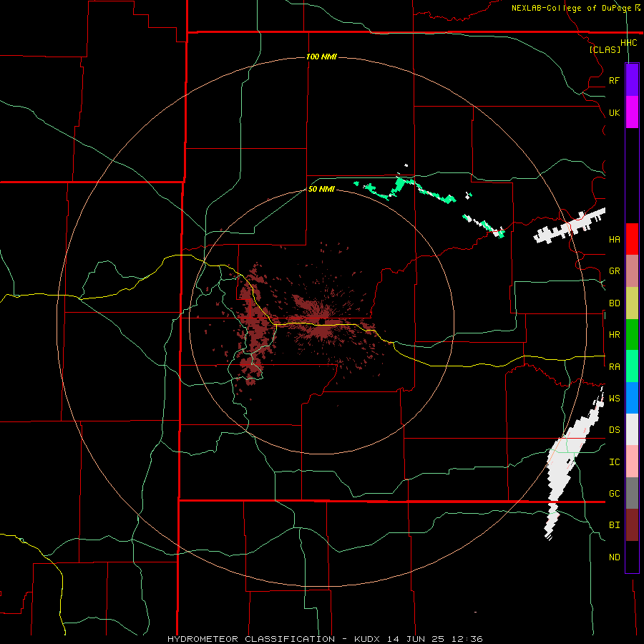The width and height of the screenshot is (644, 644).
Task: Pick the dark green HR legend swatch
Action: tap(632, 334)
